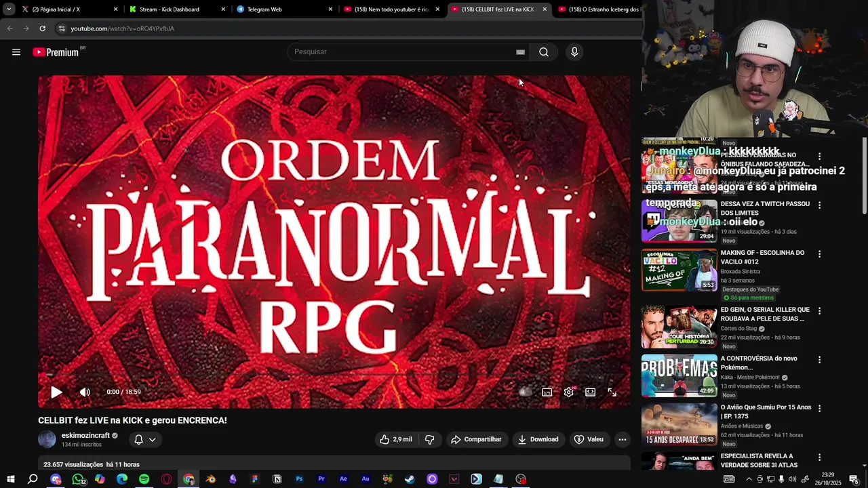868x488 pixels.
Task: Open WhatsApp from taskbar
Action: pyautogui.click(x=79, y=479)
